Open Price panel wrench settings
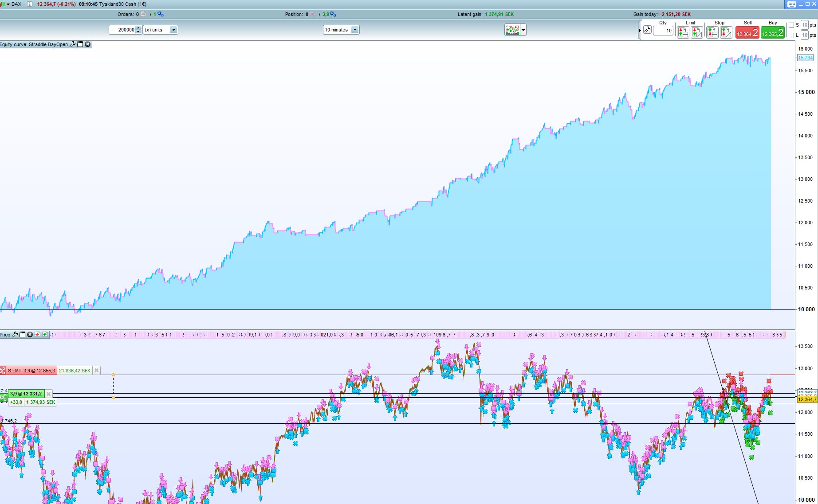 [x=15, y=335]
